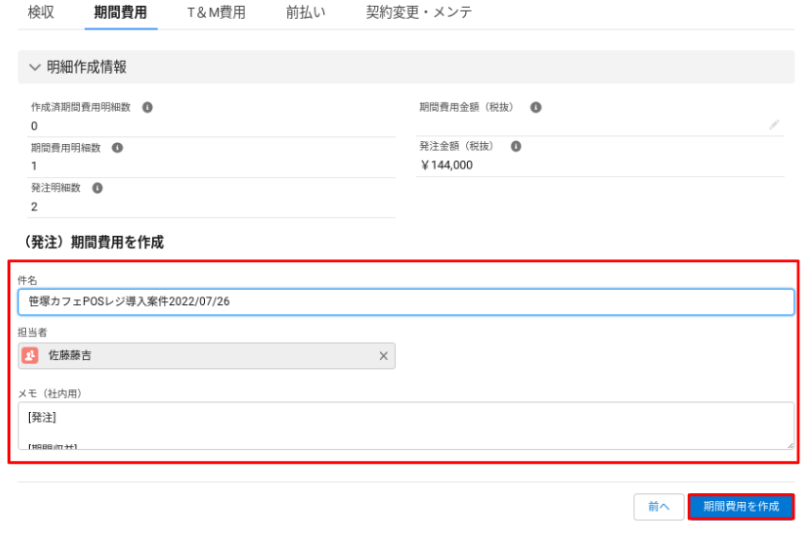This screenshot has width=801, height=538.
Task: Click the user avatar icon for 佐藤藤吉
Action: (x=31, y=356)
